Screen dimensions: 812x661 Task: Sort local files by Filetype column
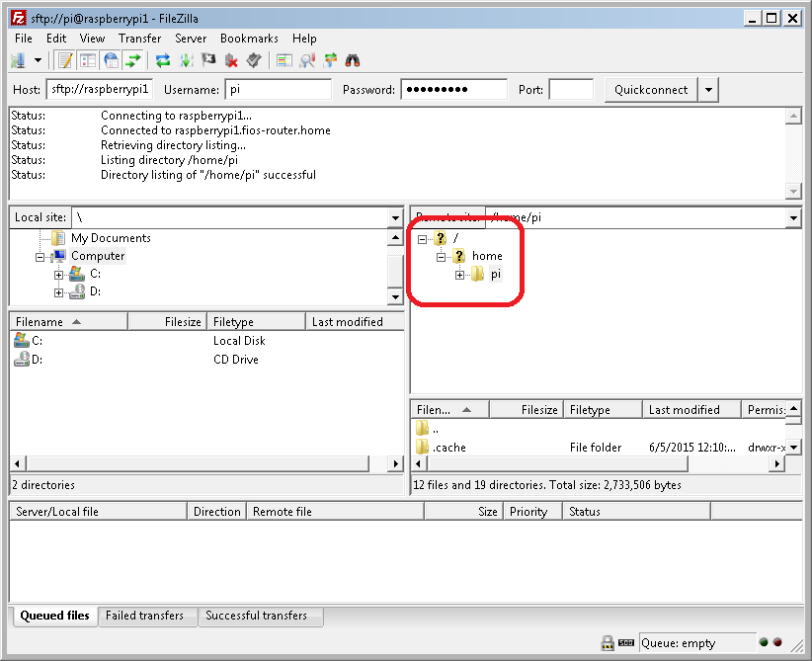click(x=256, y=322)
